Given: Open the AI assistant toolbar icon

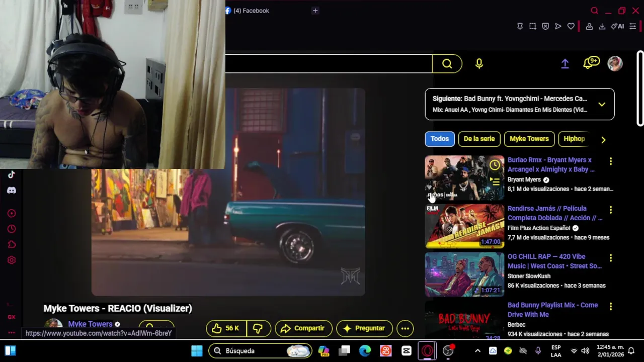Looking at the screenshot, I should click(x=617, y=26).
